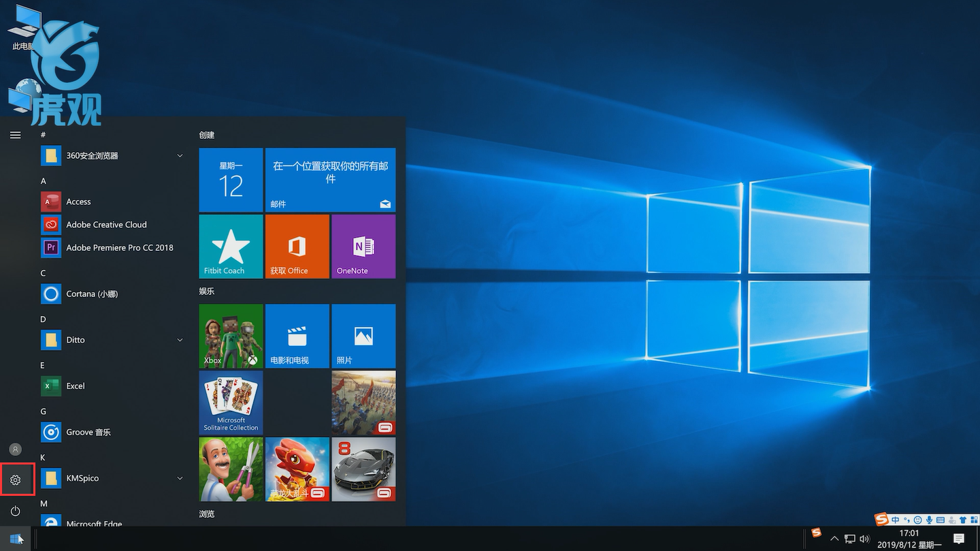Open Access from the app list

112,202
